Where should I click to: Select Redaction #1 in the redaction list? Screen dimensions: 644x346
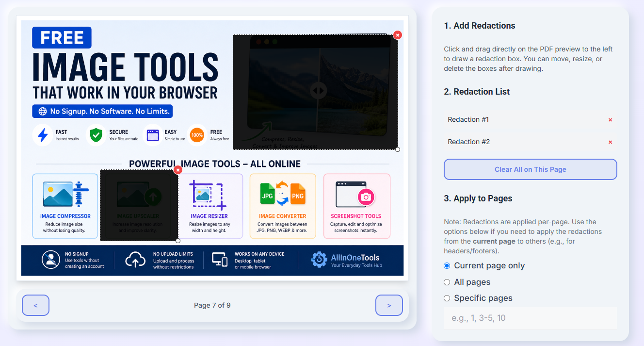point(531,120)
